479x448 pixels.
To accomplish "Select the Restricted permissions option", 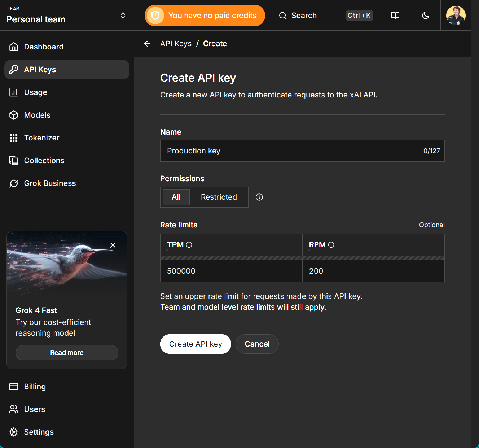I will click(219, 197).
